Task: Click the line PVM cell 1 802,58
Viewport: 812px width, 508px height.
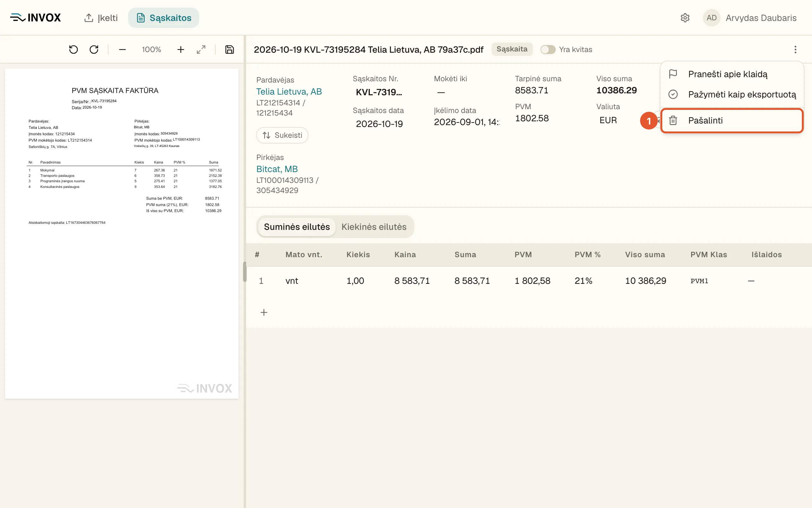Action: [533, 281]
